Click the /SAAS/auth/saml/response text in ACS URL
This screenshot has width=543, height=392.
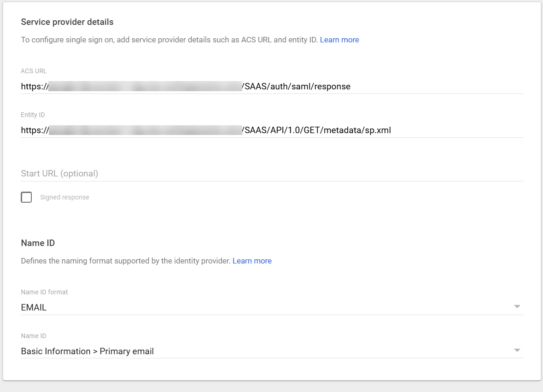click(297, 86)
